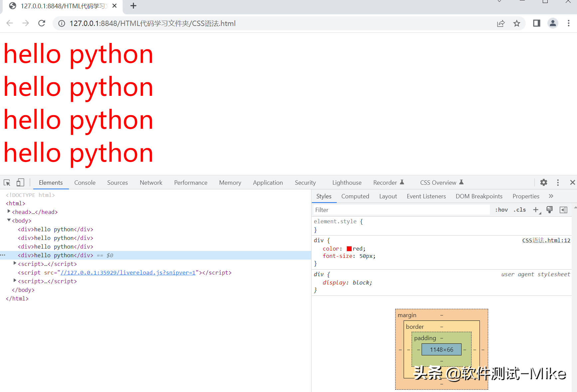This screenshot has height=392, width=577.
Task: Open a new browser tab
Action: [133, 6]
